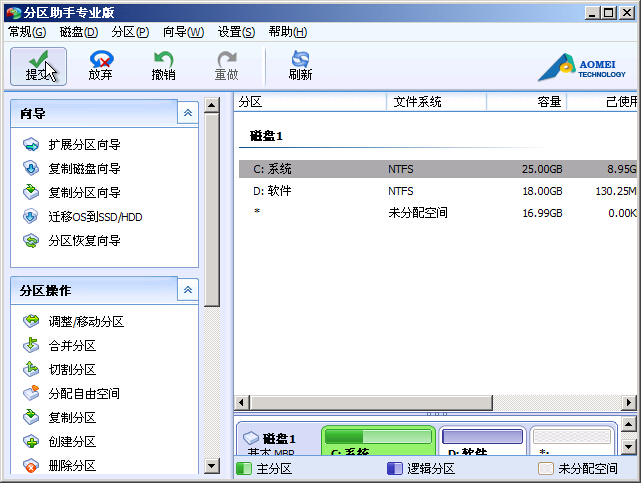Click partition list scroll-right arrow

[x=629, y=402]
